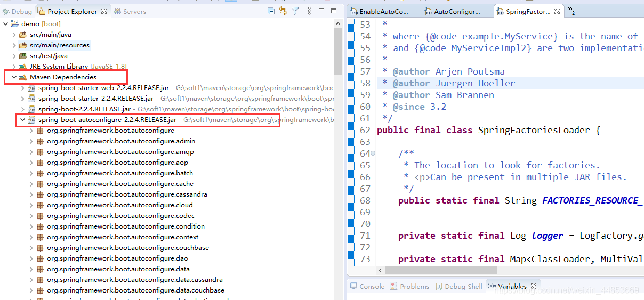The image size is (644, 300).
Task: Expand JRE System Library node
Action: (x=14, y=67)
